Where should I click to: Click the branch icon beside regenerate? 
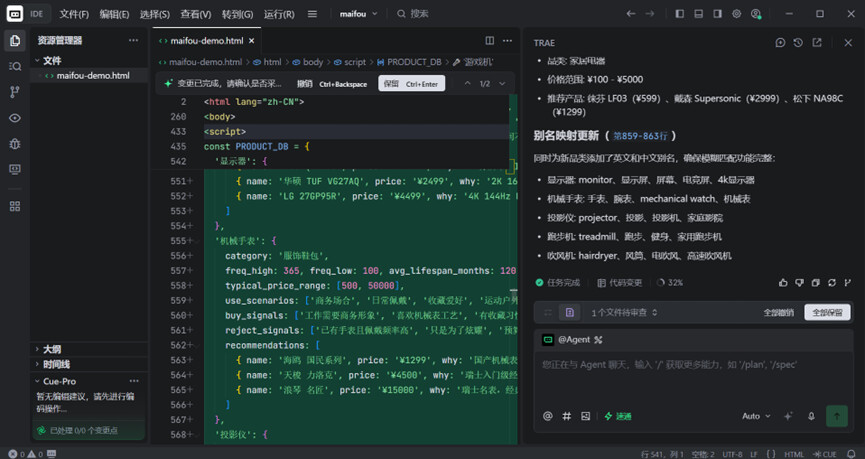coord(848,282)
